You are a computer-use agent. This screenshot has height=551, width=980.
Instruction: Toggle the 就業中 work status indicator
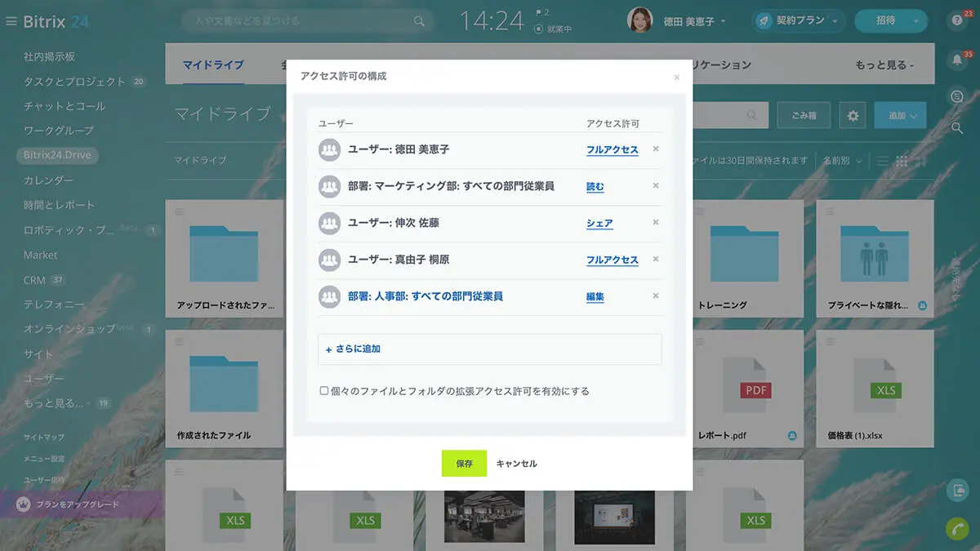(554, 29)
